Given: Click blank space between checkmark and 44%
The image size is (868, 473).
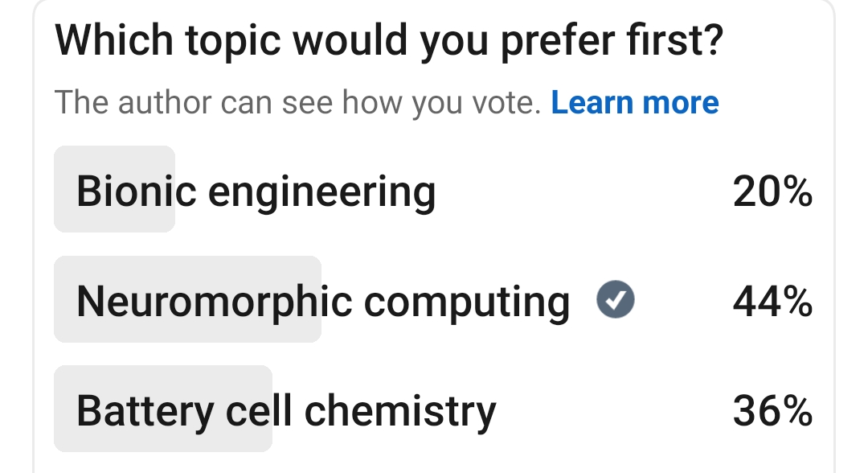Looking at the screenshot, I should (x=683, y=302).
